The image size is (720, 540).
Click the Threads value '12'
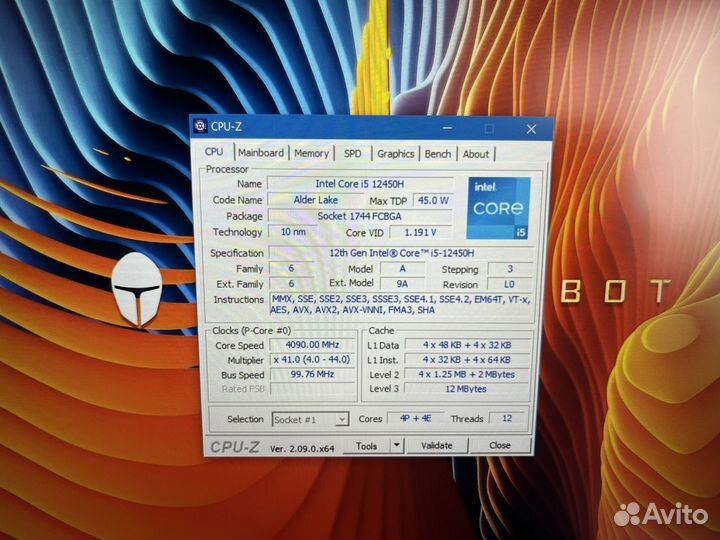tap(507, 418)
